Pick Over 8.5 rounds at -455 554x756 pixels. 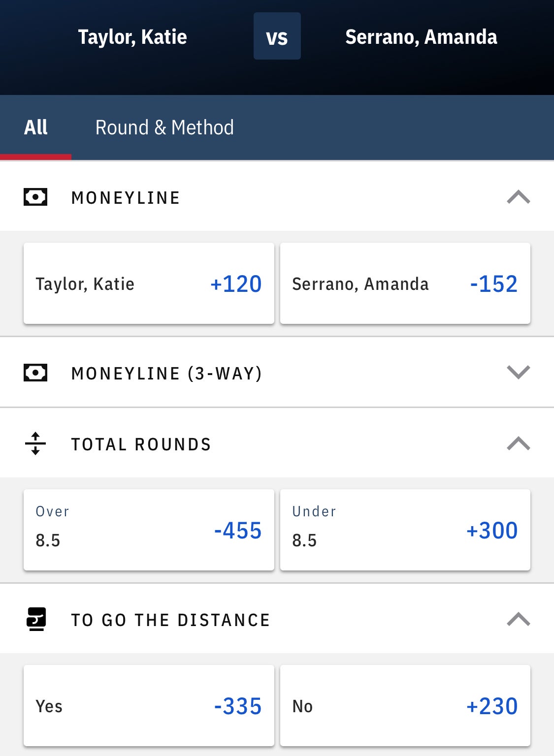point(149,530)
